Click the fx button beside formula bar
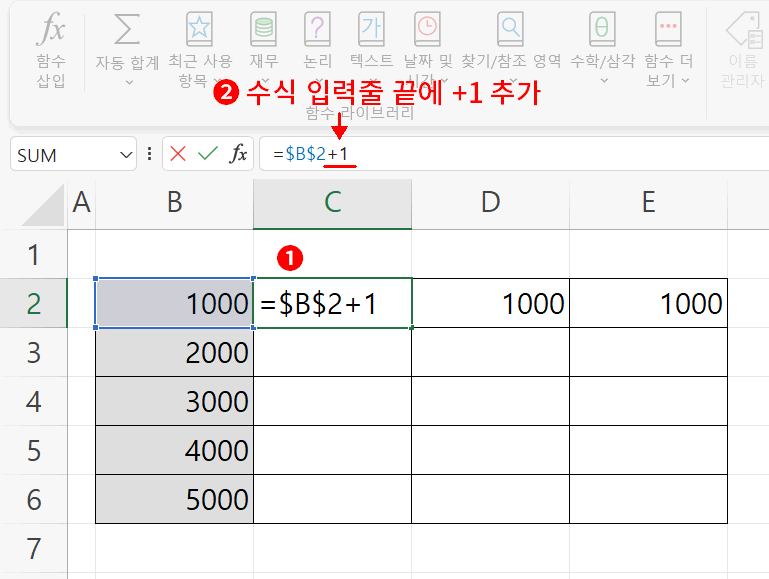 coord(238,154)
